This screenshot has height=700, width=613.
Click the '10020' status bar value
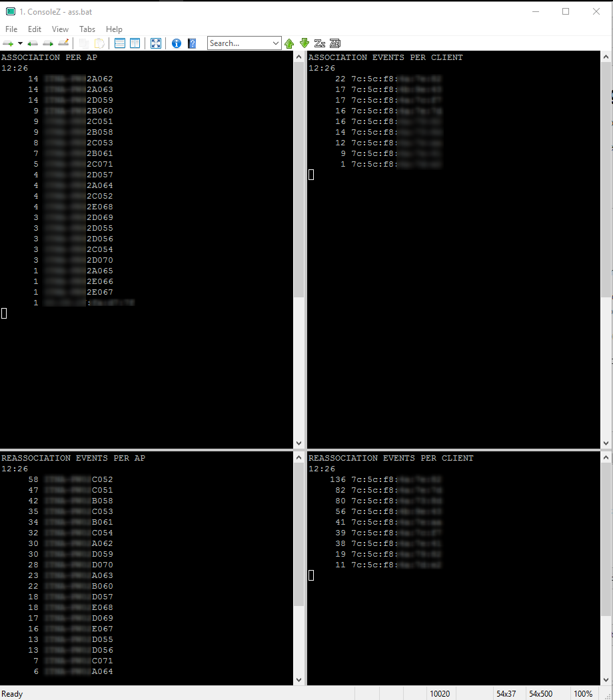[x=440, y=694]
